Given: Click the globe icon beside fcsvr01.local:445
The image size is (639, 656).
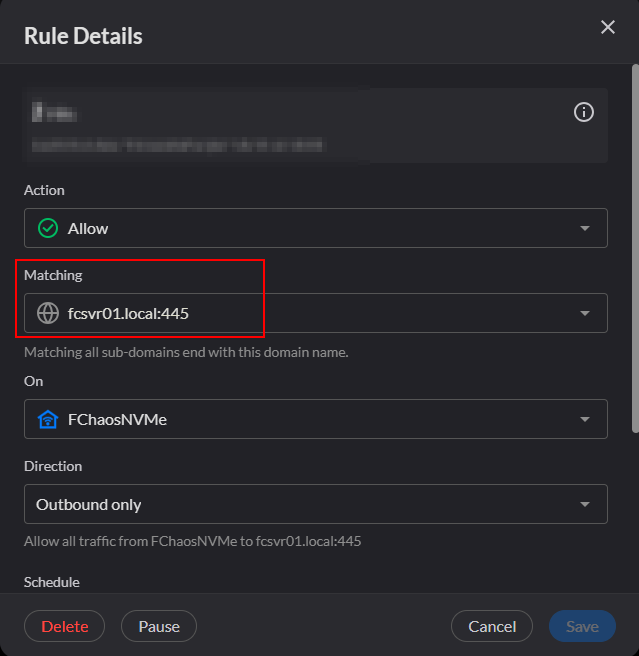Looking at the screenshot, I should (48, 313).
